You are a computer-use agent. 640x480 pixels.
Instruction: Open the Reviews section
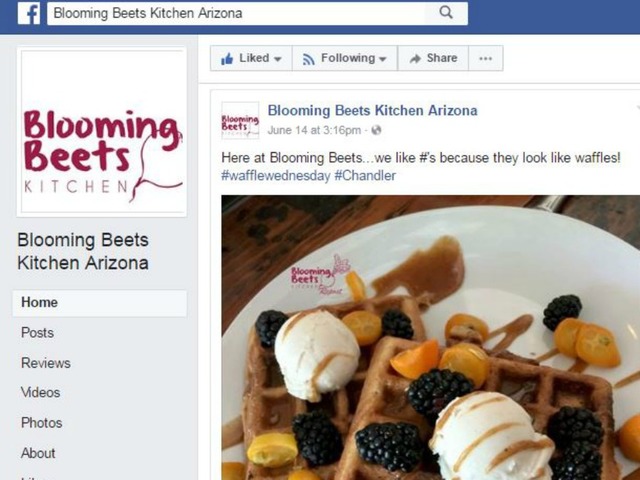pyautogui.click(x=46, y=363)
